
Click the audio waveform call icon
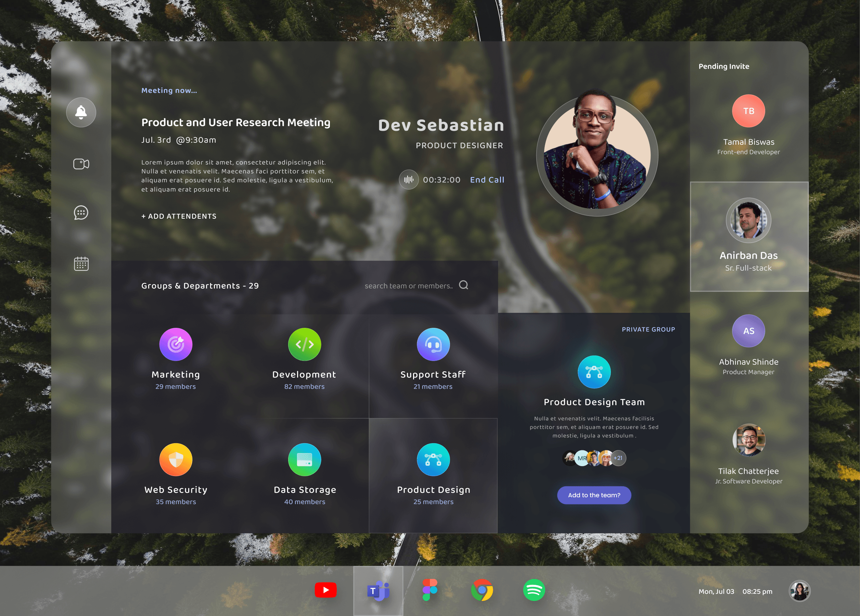coord(409,180)
